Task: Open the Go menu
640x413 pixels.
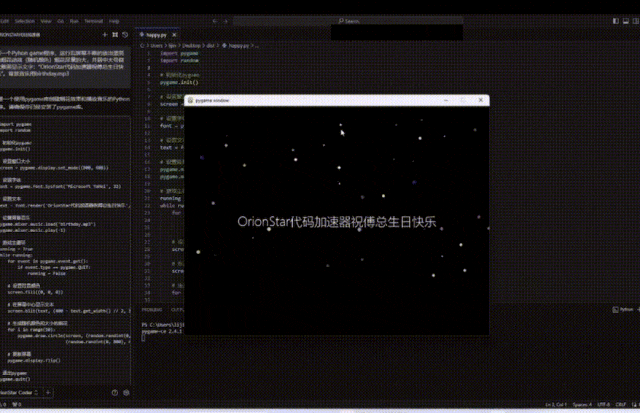Action: (60, 21)
